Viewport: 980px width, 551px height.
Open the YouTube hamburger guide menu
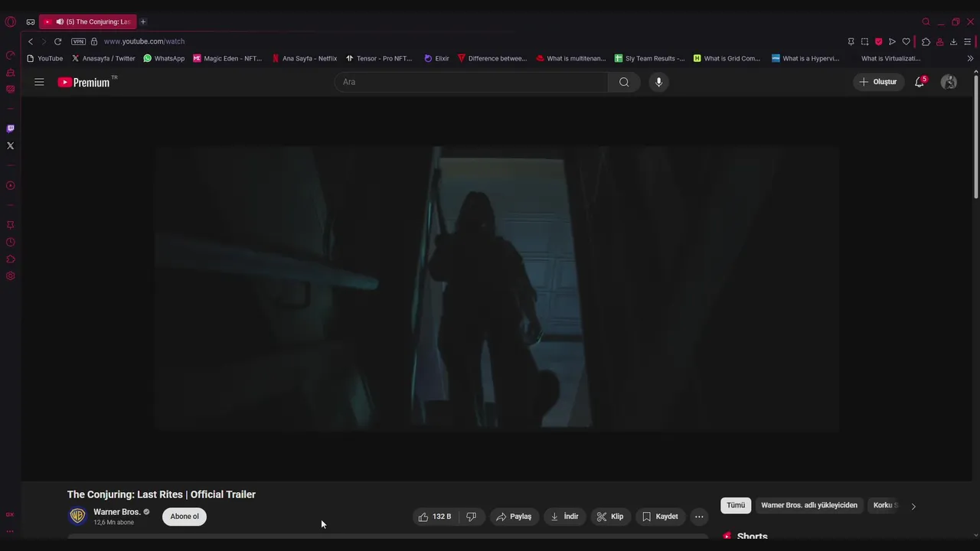point(39,82)
